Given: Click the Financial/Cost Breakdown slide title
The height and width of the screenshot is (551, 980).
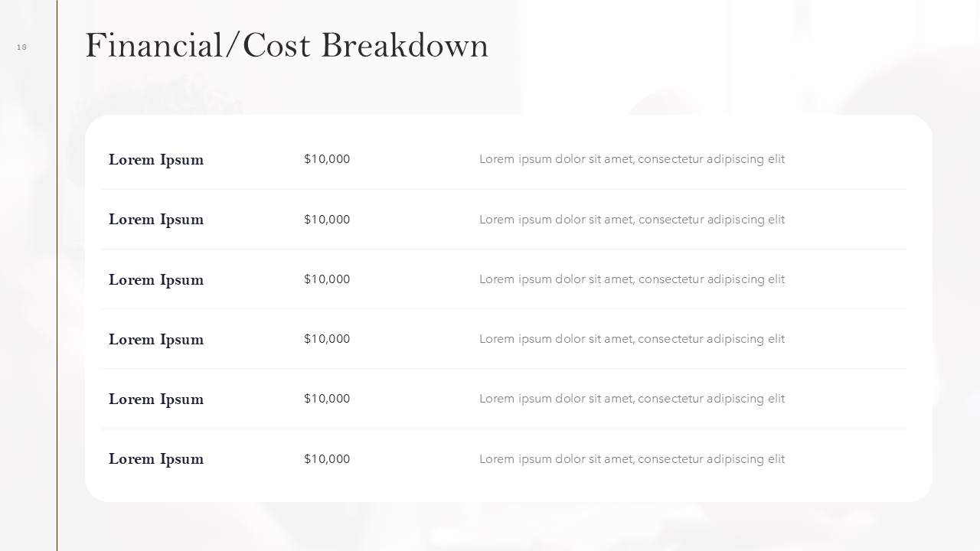Looking at the screenshot, I should 286,45.
